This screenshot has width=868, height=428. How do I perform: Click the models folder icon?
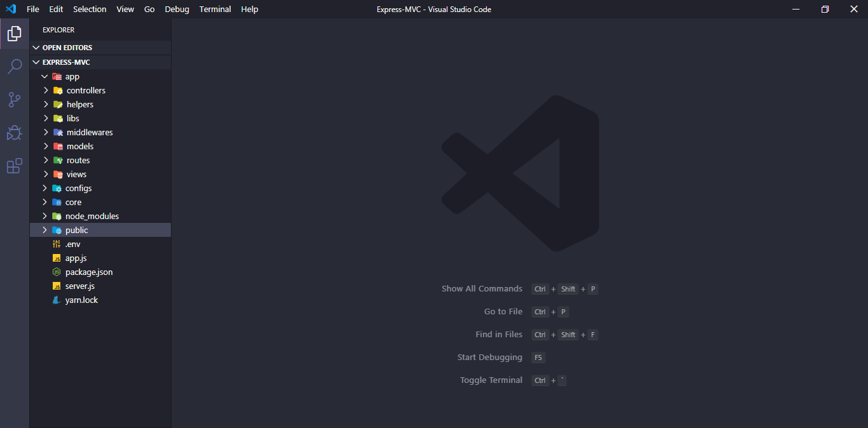(58, 146)
